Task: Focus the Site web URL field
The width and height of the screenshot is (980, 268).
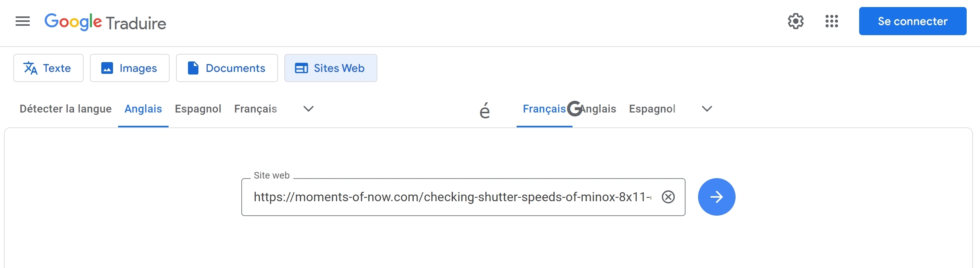Action: 452,197
